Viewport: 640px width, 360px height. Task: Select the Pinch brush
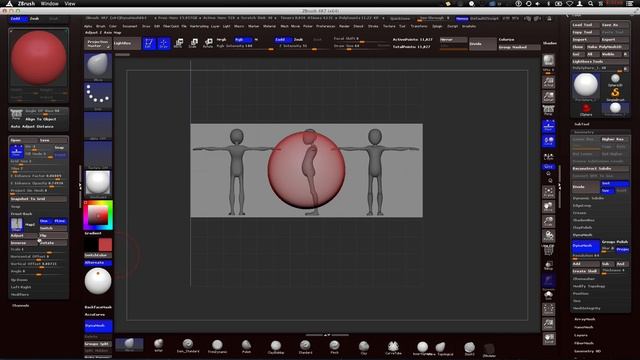tap(334, 347)
